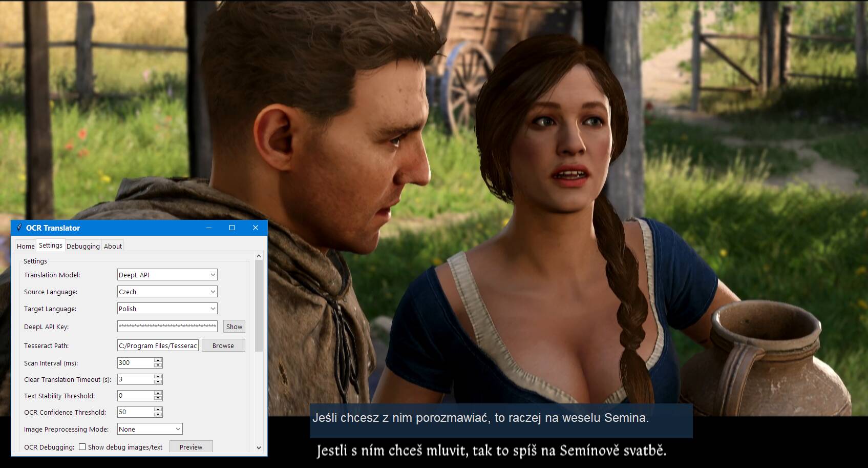Screen dimensions: 868x468
Task: Increase Scan Interval with up arrow
Action: (158, 360)
